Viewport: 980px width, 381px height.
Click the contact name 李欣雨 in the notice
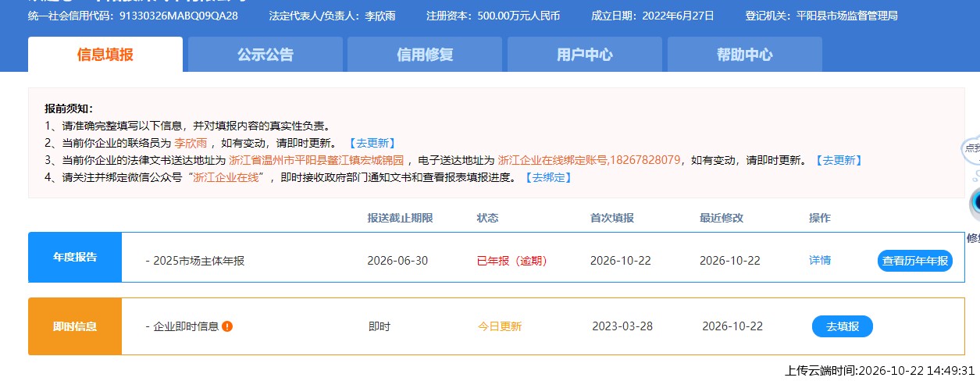190,143
